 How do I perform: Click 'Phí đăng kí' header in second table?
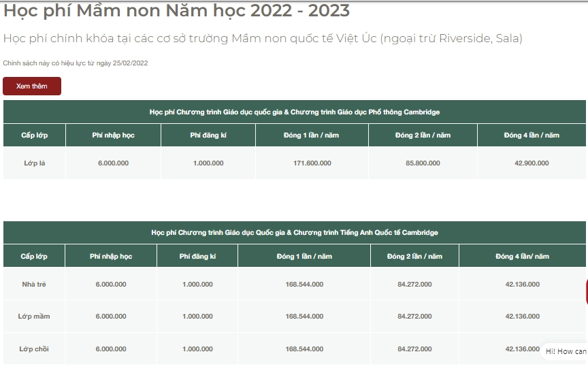click(x=197, y=256)
